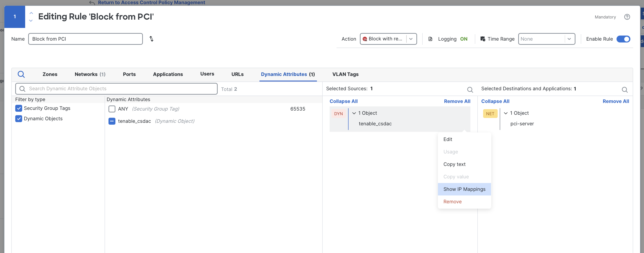Click the back arrow to policy management
The height and width of the screenshot is (253, 644).
pos(92,3)
